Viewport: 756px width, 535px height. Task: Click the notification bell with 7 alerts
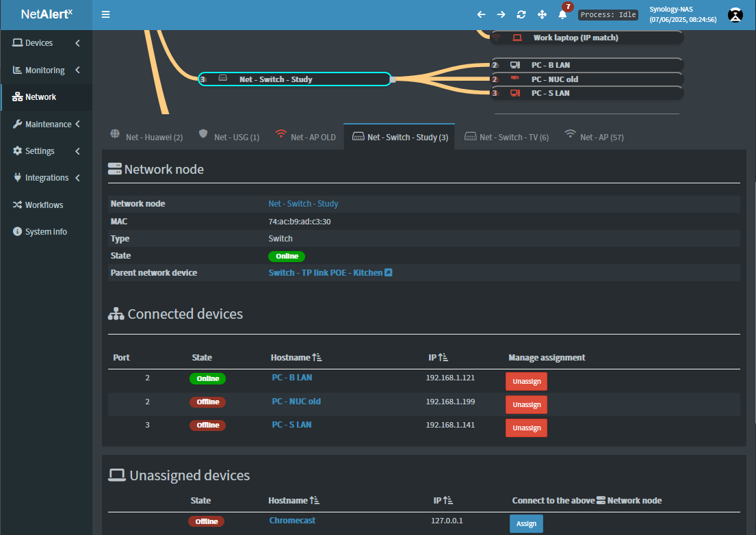(562, 14)
